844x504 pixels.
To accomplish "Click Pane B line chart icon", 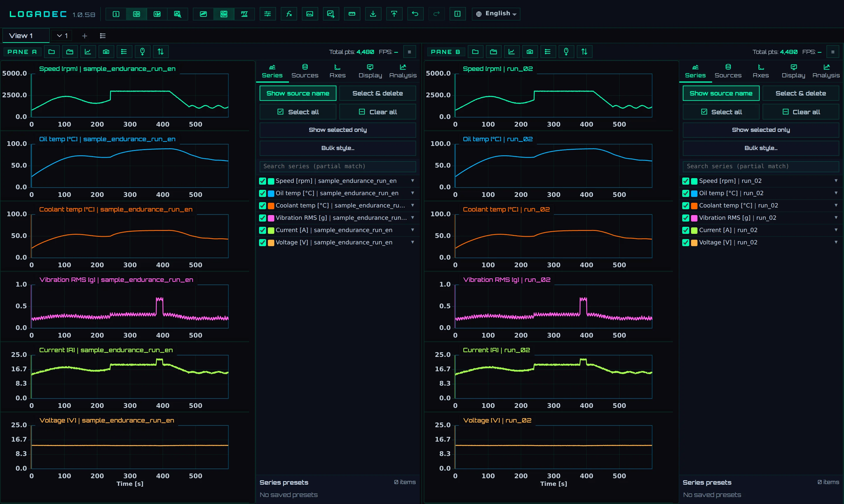I will 511,52.
